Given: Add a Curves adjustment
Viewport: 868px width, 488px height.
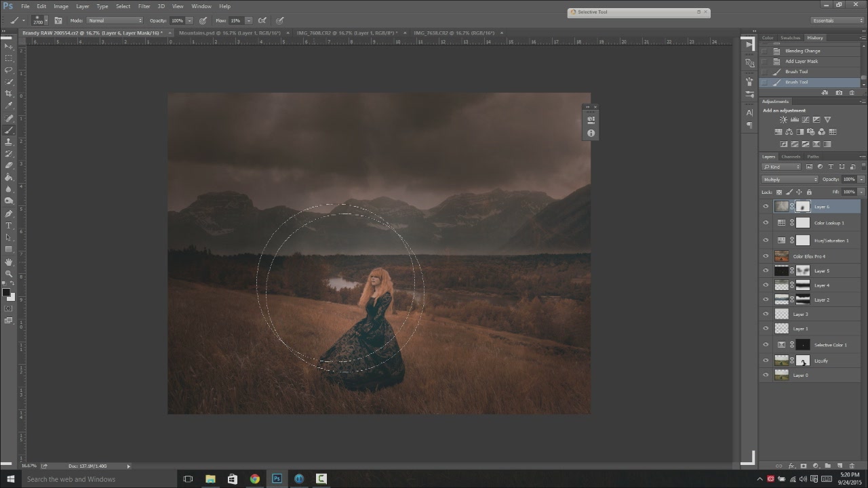Looking at the screenshot, I should (x=806, y=120).
